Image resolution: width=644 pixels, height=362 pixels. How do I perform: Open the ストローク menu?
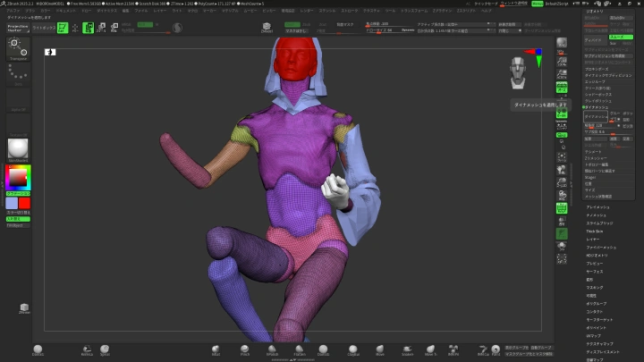[x=350, y=11]
